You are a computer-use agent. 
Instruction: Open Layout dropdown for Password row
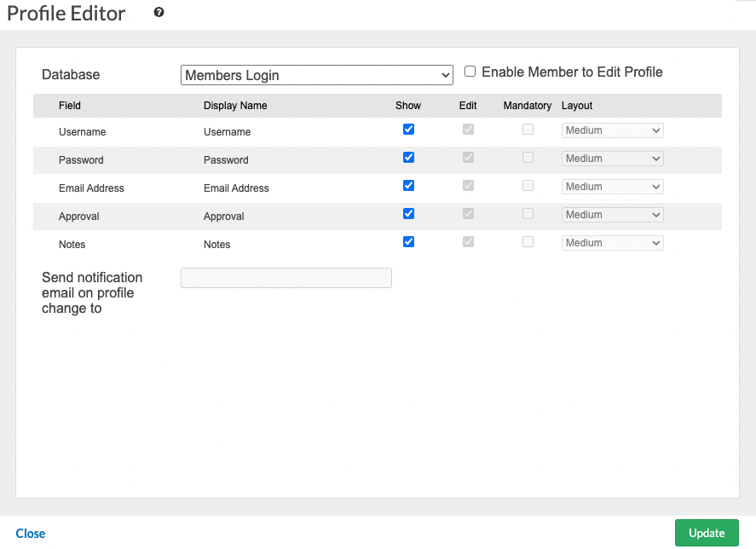pyautogui.click(x=612, y=159)
